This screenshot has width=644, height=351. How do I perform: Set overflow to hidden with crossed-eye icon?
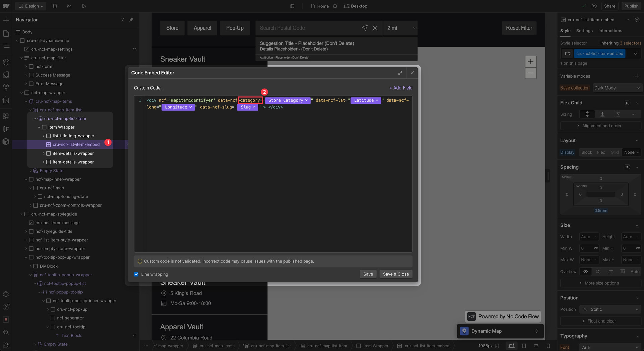coord(598,272)
